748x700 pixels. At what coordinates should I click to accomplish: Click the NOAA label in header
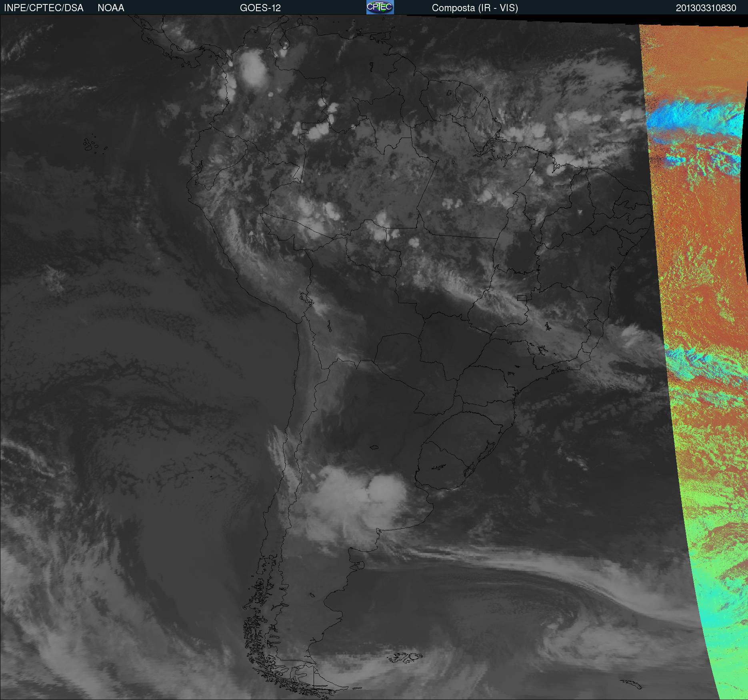[111, 8]
